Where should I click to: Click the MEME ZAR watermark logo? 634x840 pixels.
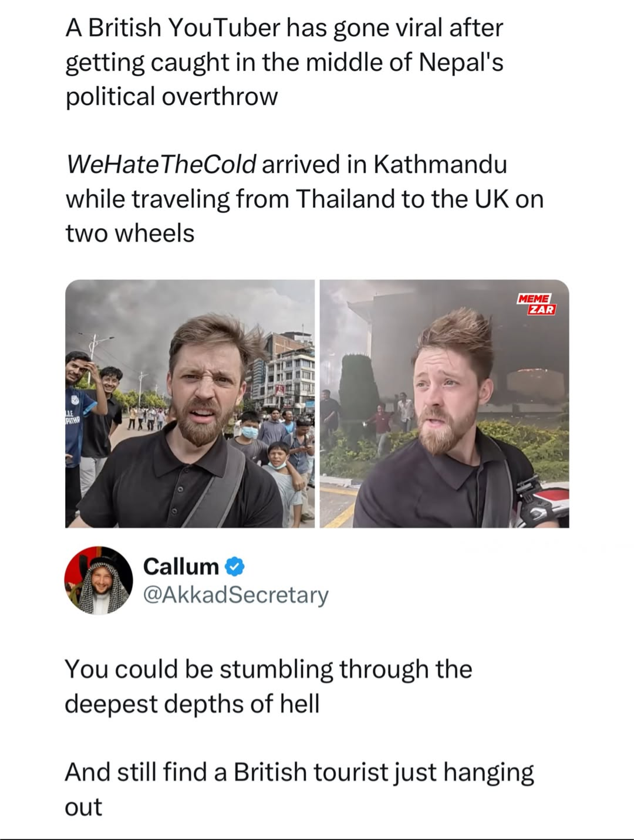coord(535,304)
